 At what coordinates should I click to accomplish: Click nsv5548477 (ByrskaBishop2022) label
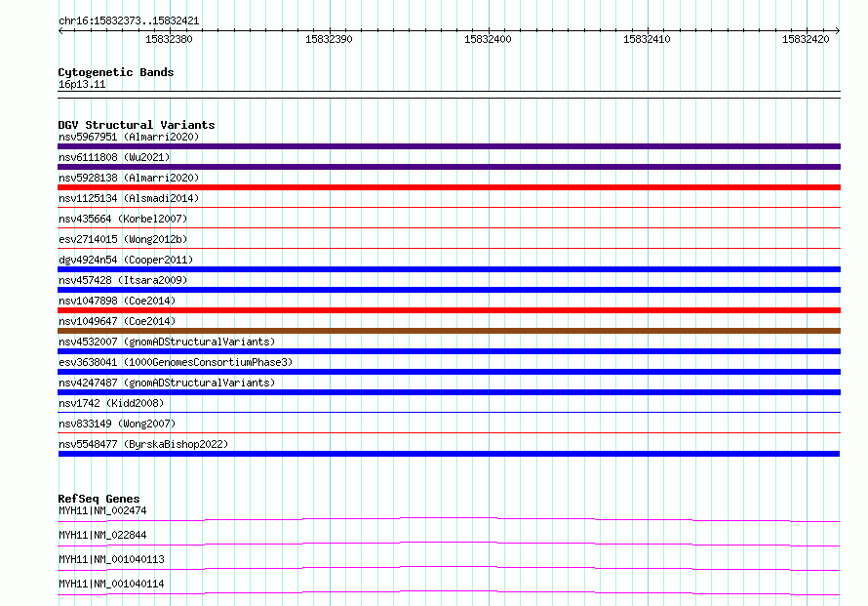[143, 444]
